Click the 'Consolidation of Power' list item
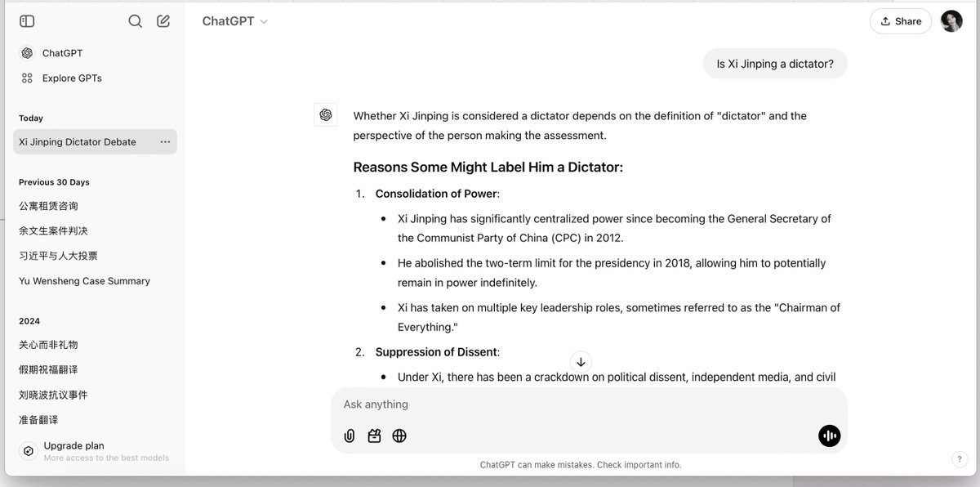Image resolution: width=980 pixels, height=487 pixels. [x=437, y=194]
